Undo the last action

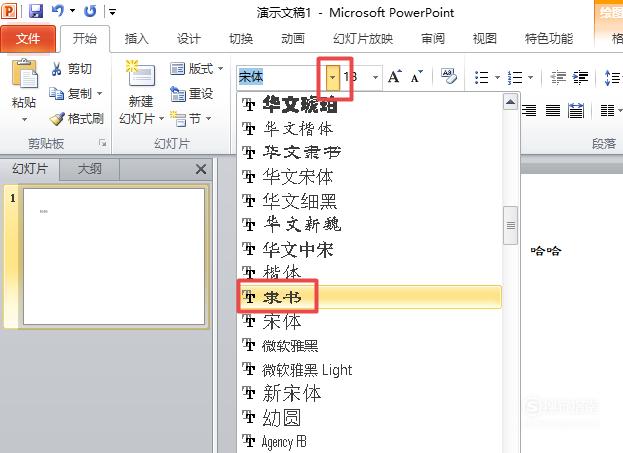(58, 11)
